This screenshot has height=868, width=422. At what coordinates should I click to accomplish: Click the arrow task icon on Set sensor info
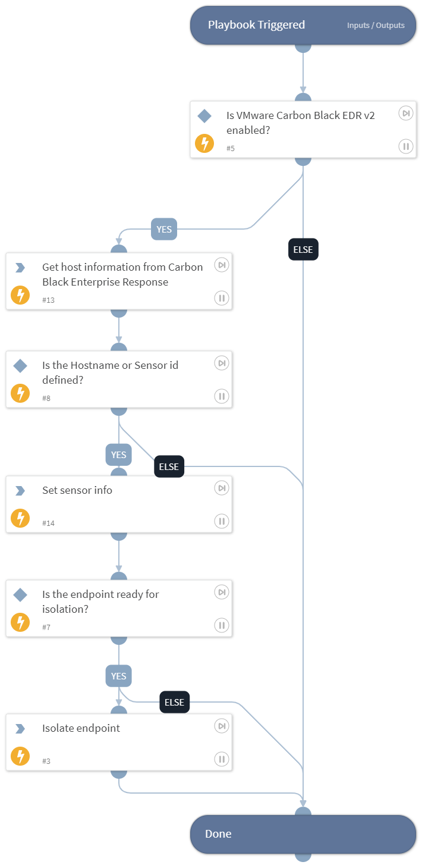coord(20,490)
